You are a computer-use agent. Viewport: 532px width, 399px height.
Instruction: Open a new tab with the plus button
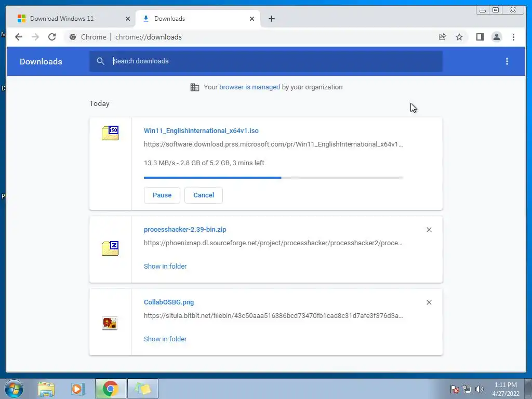pyautogui.click(x=271, y=19)
